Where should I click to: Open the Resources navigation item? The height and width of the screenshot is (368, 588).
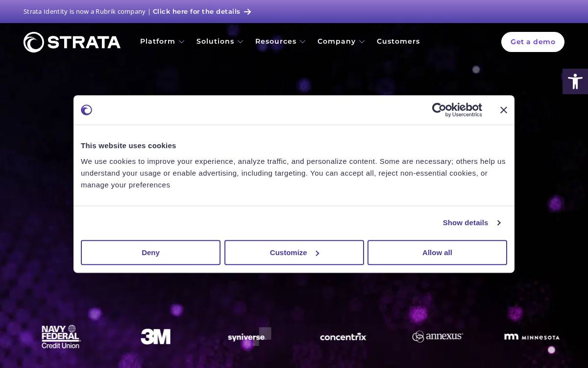[x=276, y=41]
